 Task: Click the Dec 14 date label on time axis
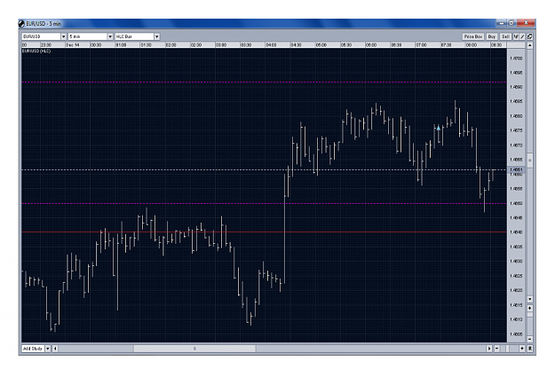(73, 45)
